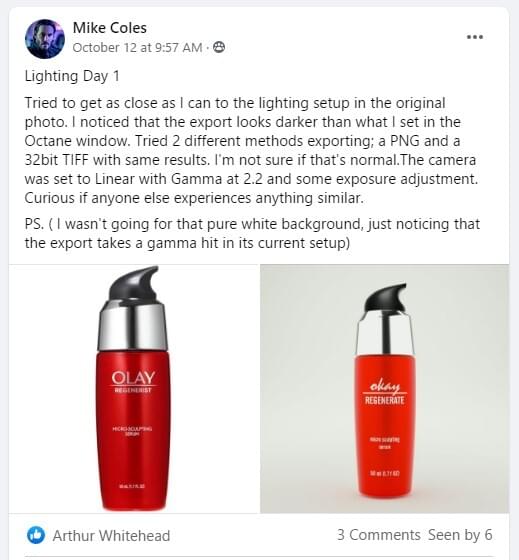View the rendered bottle on gray background
This screenshot has height=560, width=519.
pyautogui.click(x=384, y=389)
